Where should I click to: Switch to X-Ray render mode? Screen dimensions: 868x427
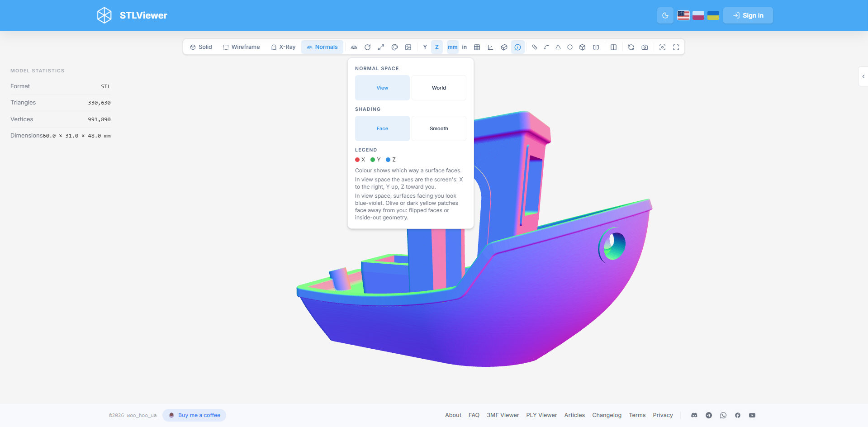click(x=283, y=47)
